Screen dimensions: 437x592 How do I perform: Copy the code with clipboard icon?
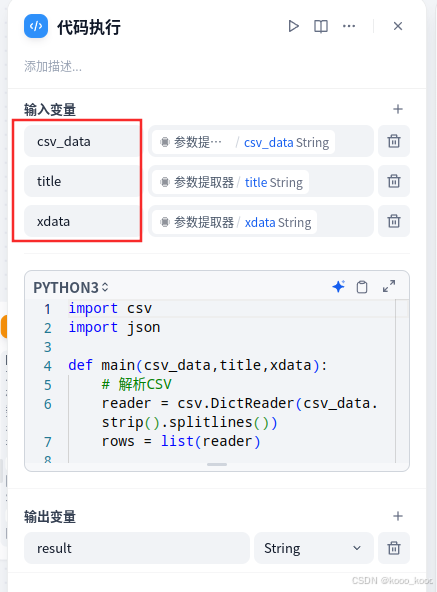click(362, 287)
